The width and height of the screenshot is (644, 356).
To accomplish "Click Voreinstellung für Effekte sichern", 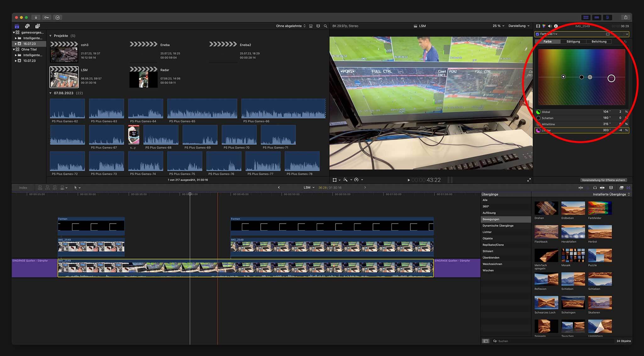I will [x=603, y=180].
